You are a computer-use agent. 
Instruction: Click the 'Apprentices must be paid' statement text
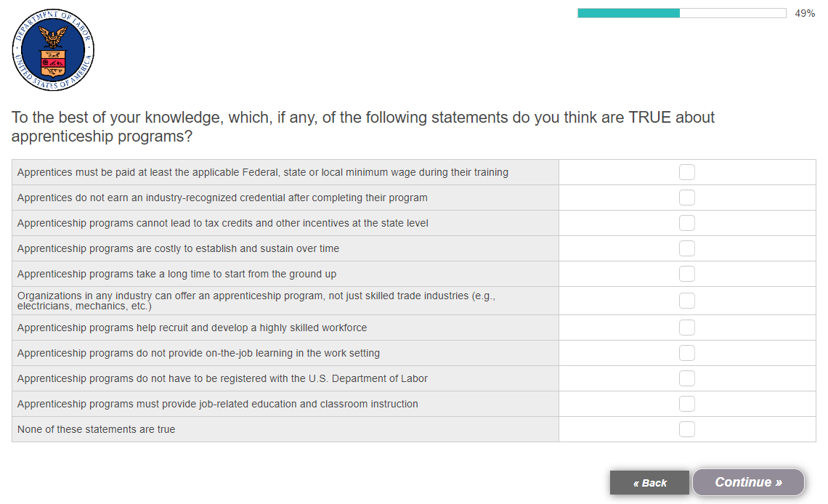[x=262, y=172]
